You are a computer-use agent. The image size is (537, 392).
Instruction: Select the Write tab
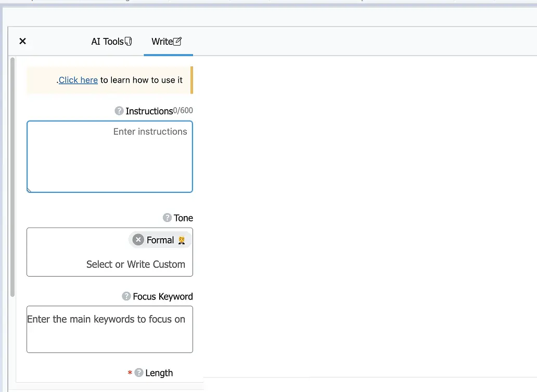point(161,42)
